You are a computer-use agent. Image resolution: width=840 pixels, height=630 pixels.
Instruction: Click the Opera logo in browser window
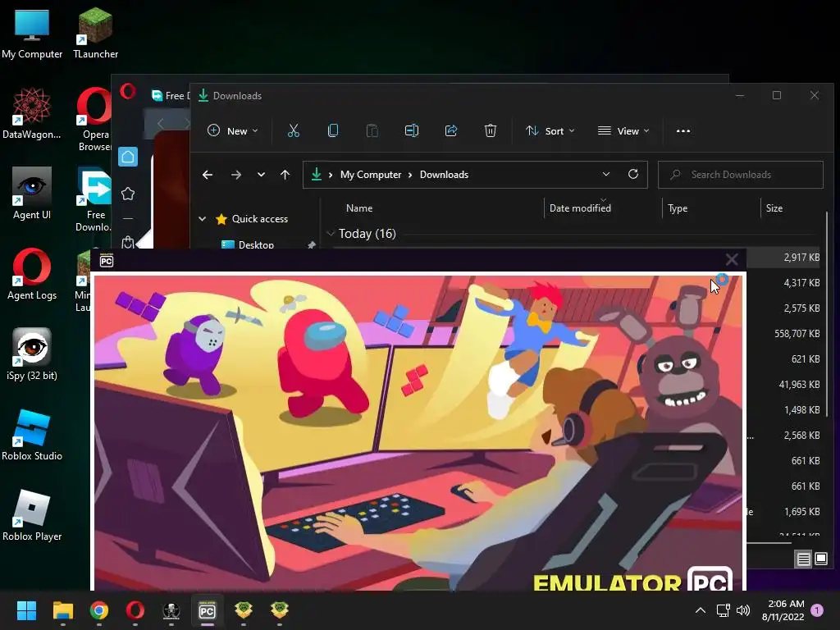click(x=128, y=91)
